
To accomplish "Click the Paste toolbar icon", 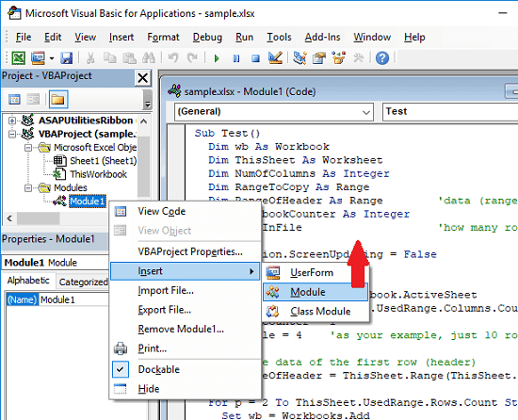I will pyautogui.click(x=129, y=58).
